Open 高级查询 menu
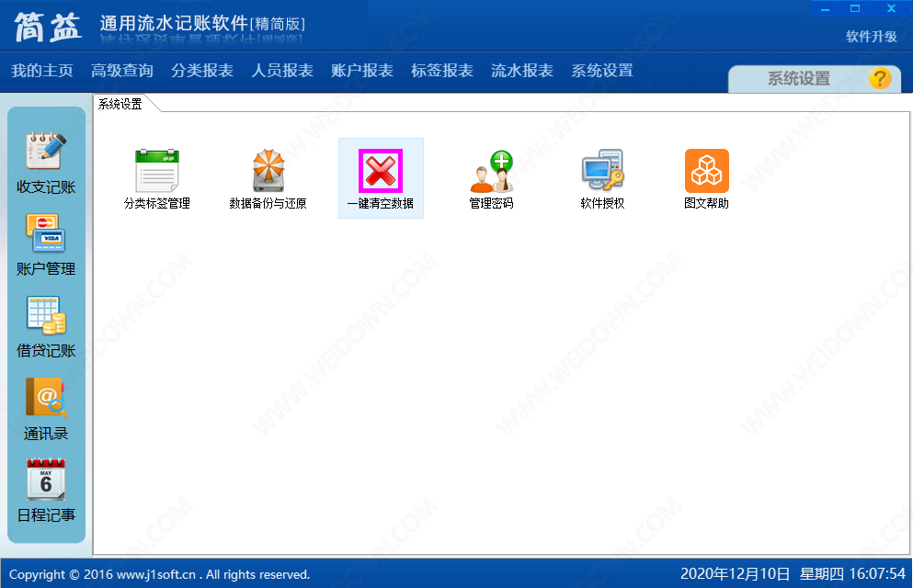The width and height of the screenshot is (913, 588). pyautogui.click(x=122, y=71)
